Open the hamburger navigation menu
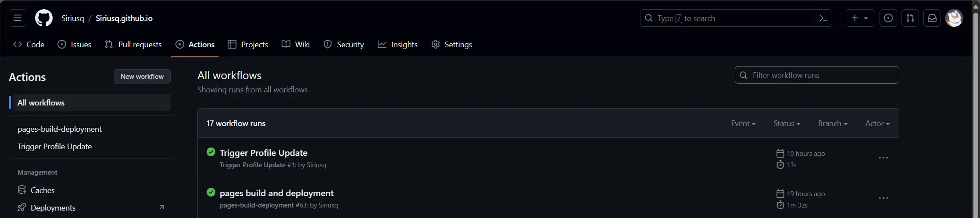The width and height of the screenshot is (980, 218). 18,18
